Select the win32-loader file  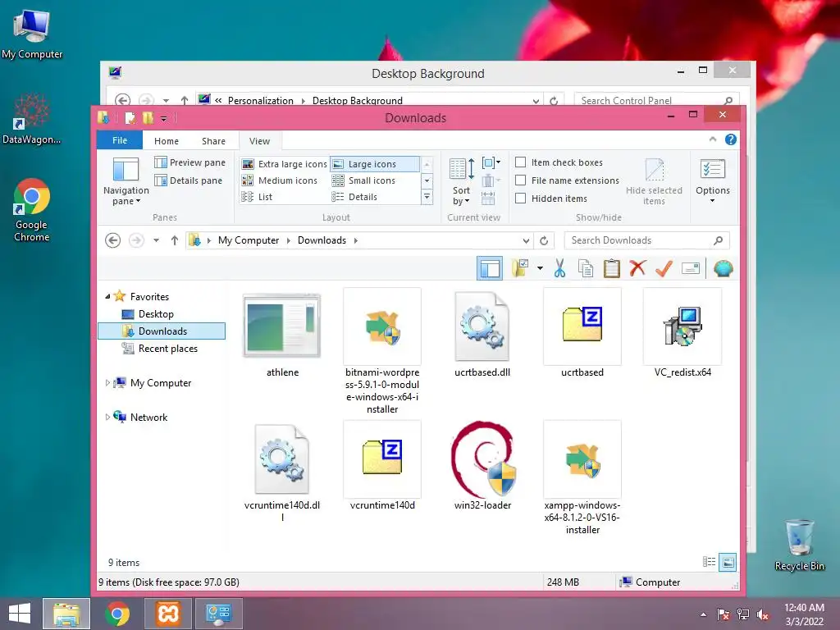482,466
